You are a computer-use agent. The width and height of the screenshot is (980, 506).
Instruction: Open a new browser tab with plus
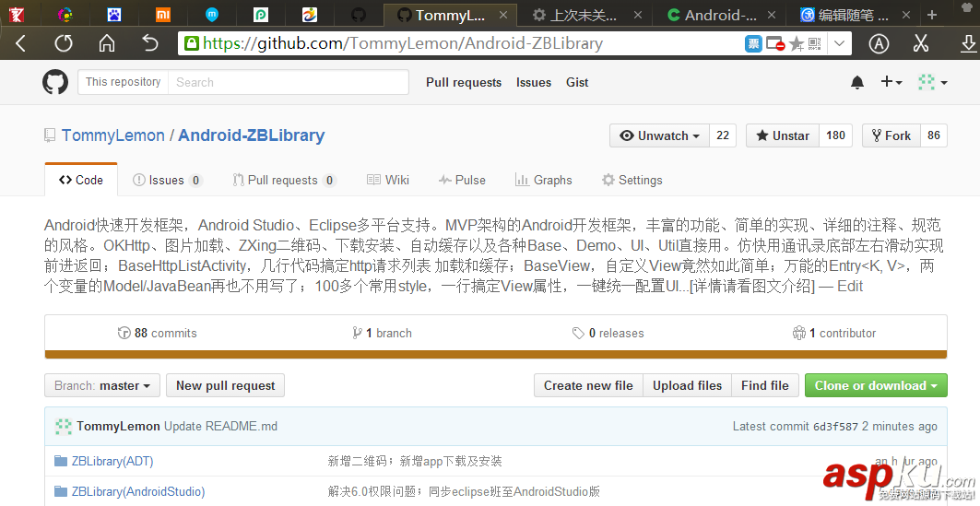click(x=932, y=15)
